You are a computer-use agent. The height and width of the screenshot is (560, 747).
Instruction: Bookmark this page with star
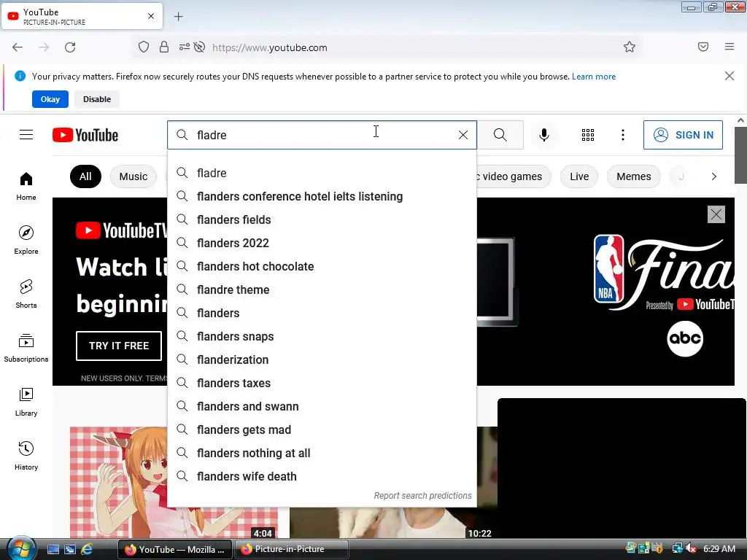coord(630,47)
